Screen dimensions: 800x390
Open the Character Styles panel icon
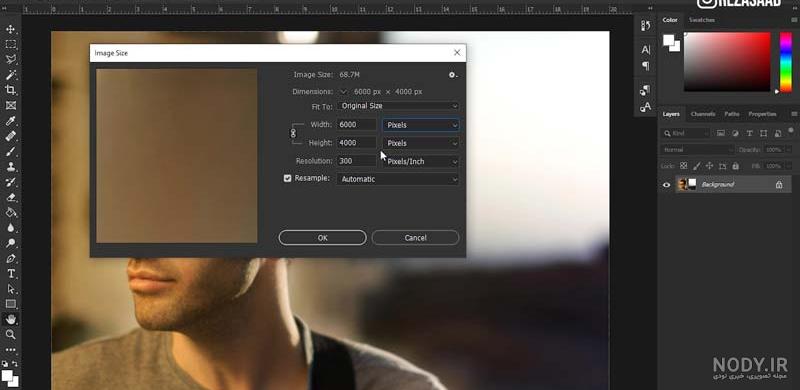[x=646, y=107]
